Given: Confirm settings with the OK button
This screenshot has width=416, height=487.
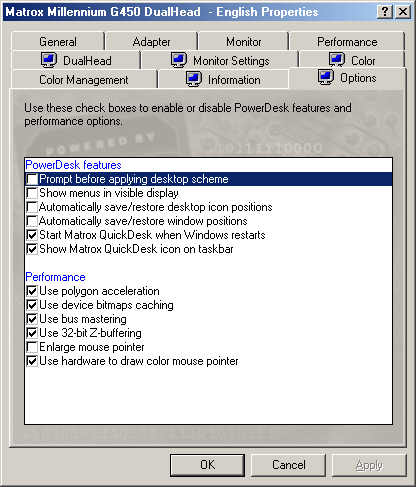Looking at the screenshot, I should click(207, 465).
